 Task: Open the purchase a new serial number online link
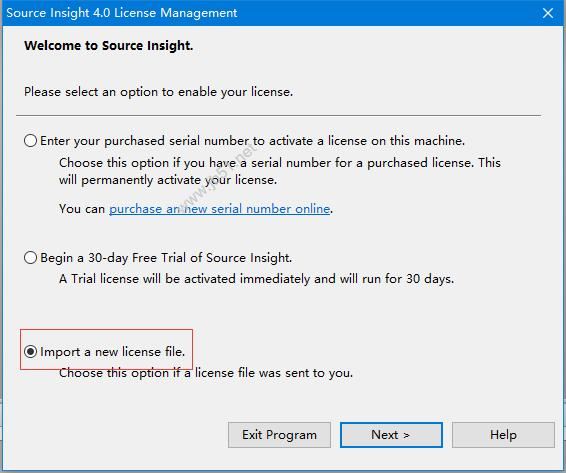[x=219, y=209]
